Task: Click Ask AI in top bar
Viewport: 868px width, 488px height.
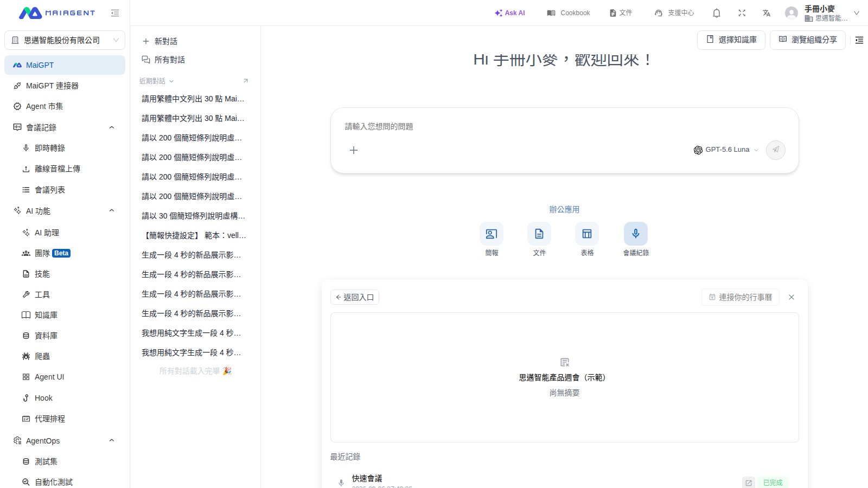Action: pos(509,13)
